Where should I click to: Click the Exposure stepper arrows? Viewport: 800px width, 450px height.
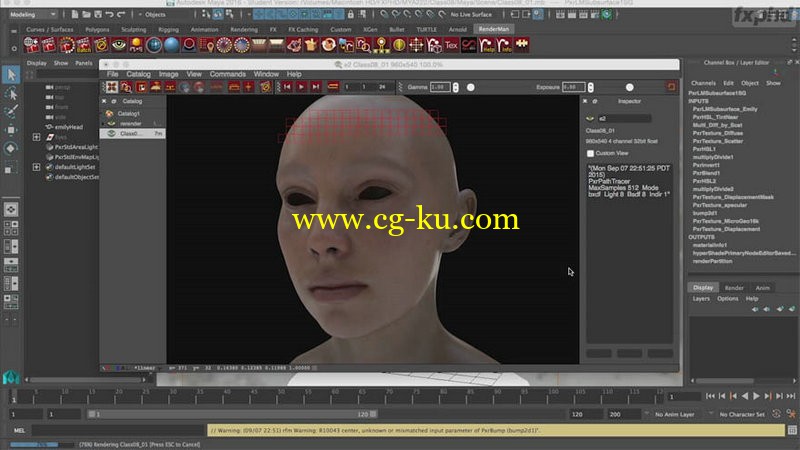coord(590,87)
